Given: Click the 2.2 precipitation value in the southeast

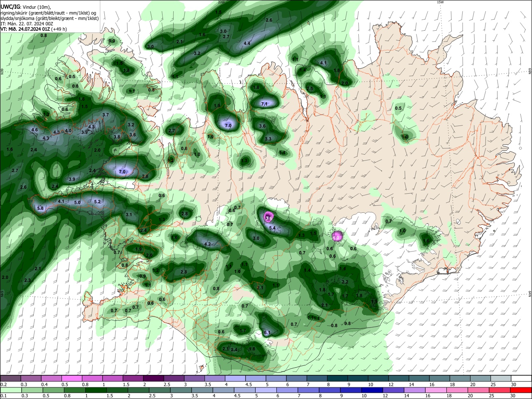Looking at the screenshot, I should (345, 282).
